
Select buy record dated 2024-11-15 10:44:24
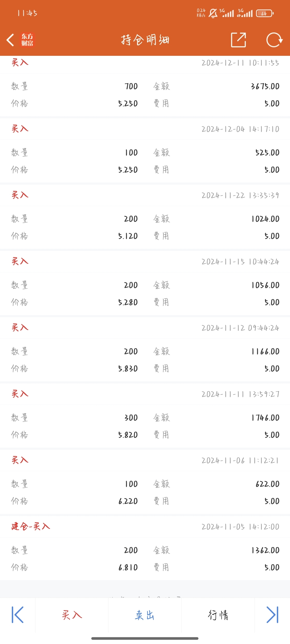click(145, 283)
